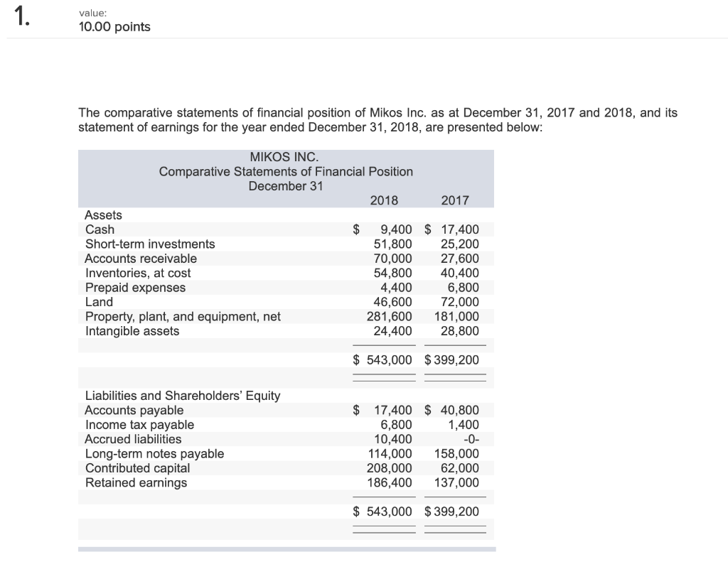
Task: Click the 'Short-term investments' row label
Action: coord(150,244)
